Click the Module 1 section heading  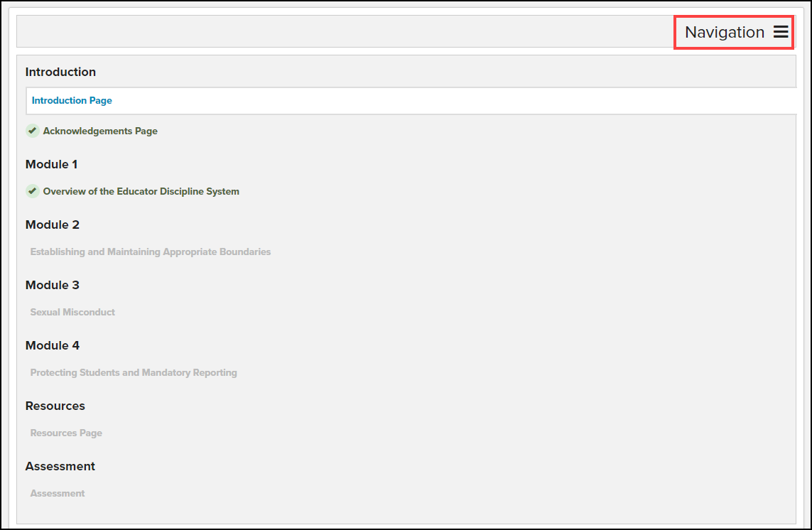(x=52, y=164)
